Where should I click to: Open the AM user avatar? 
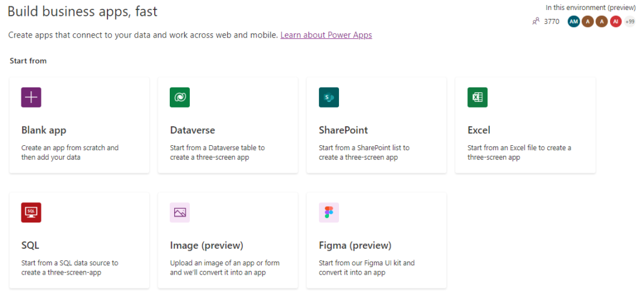pos(574,22)
